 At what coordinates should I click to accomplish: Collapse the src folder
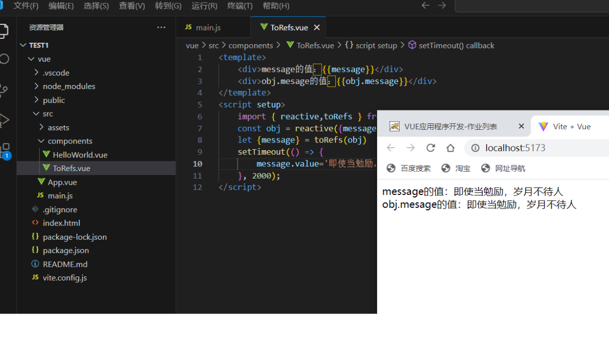(x=36, y=114)
